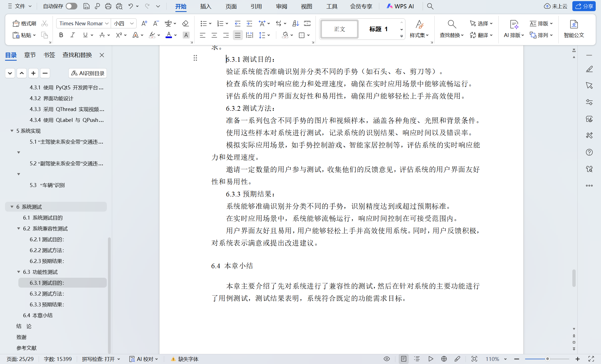Screen dimensions: 601x364
Task: Toggle Italic formatting
Action: 73,35
